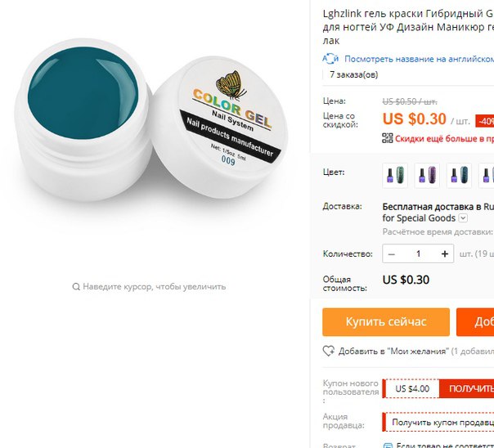Click the Купить сейчас button
The width and height of the screenshot is (494, 448).
(x=386, y=322)
